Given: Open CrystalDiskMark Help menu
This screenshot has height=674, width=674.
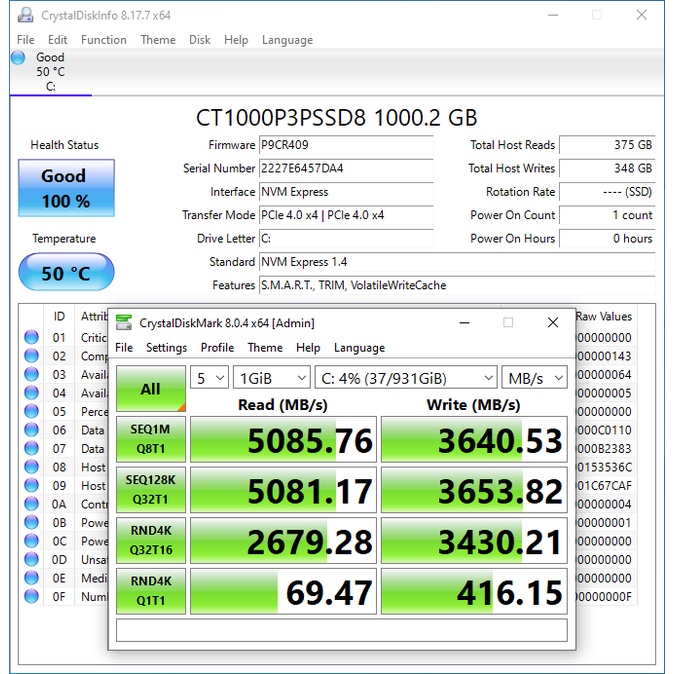Looking at the screenshot, I should [x=308, y=347].
